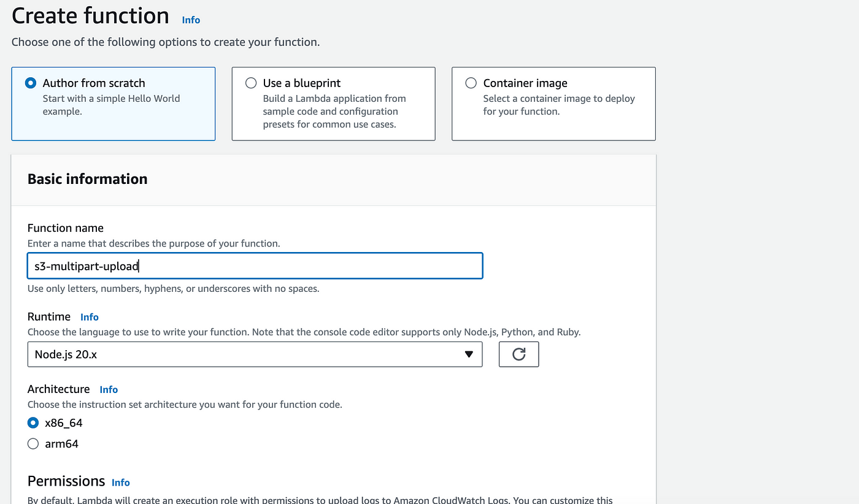Click the Container image card

[553, 104]
